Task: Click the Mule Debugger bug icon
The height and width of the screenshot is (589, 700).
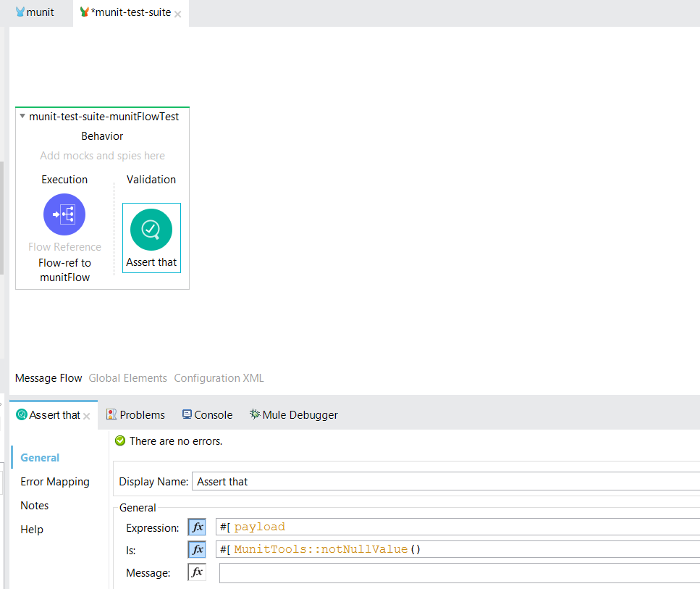Action: click(x=255, y=414)
